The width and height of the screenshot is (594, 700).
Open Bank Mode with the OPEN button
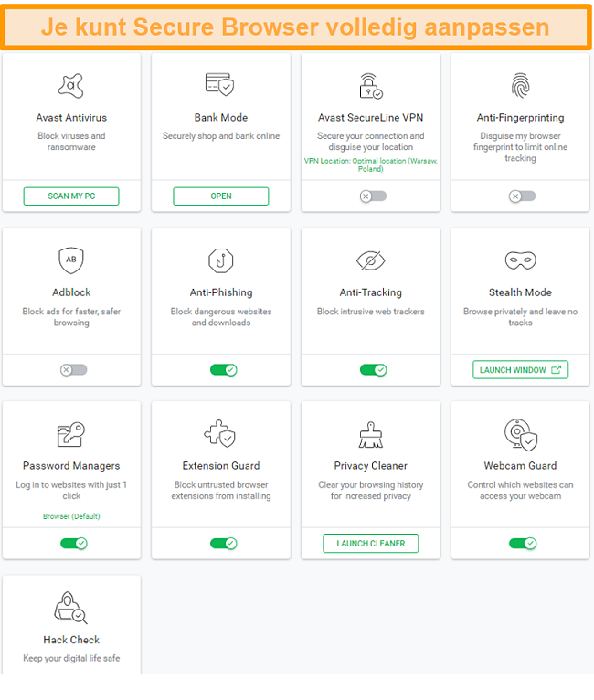[221, 196]
